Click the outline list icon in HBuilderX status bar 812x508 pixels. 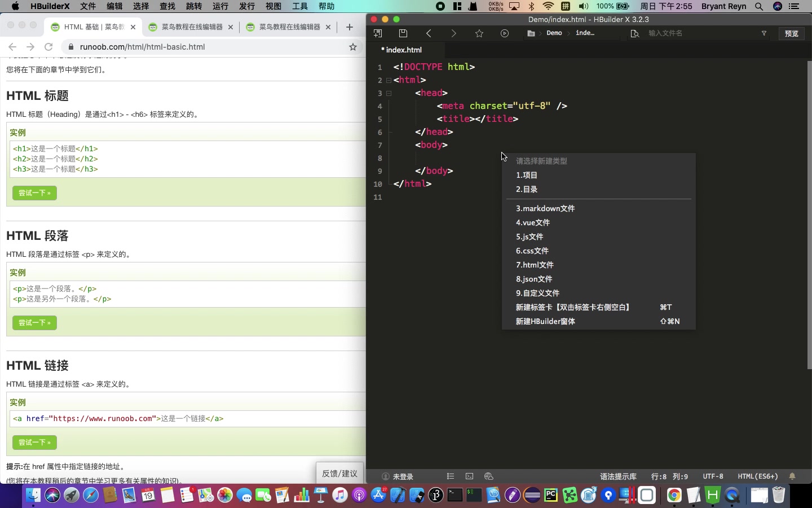pyautogui.click(x=450, y=476)
